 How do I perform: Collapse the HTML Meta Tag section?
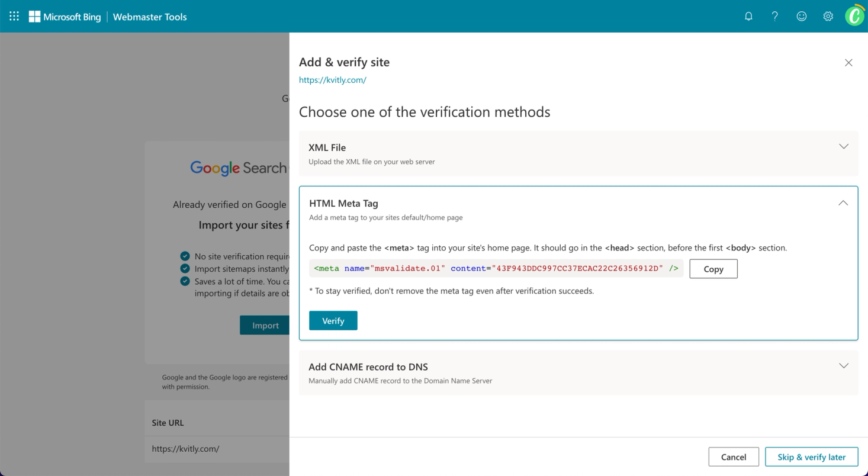pyautogui.click(x=843, y=203)
